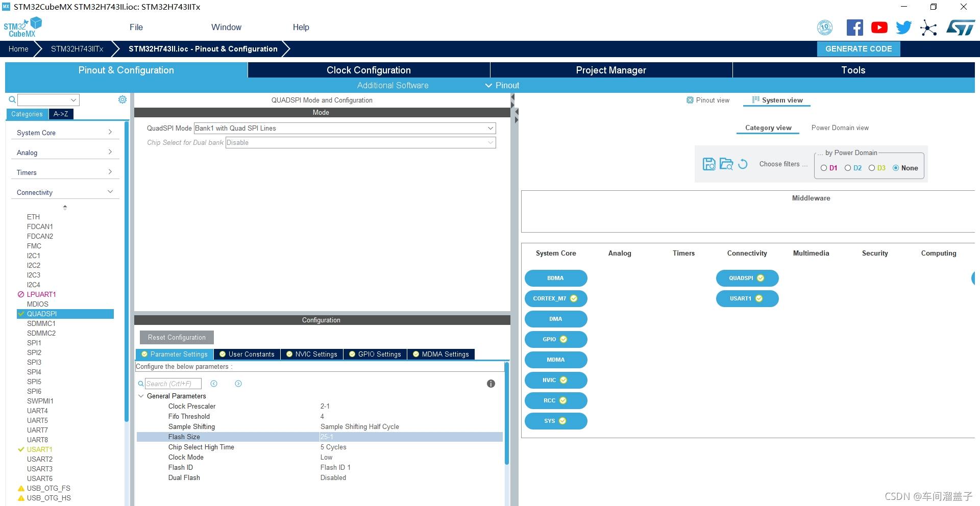
Task: Expand the Timers category
Action: (65, 172)
